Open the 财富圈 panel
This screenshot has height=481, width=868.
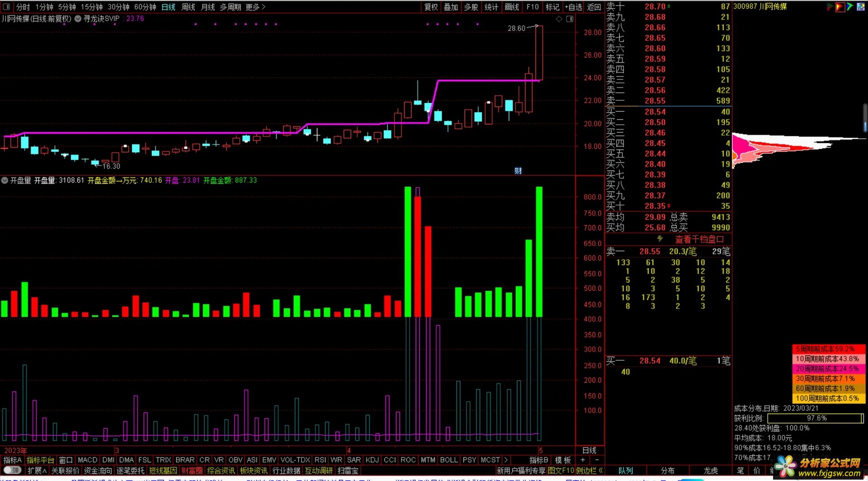coord(192,471)
